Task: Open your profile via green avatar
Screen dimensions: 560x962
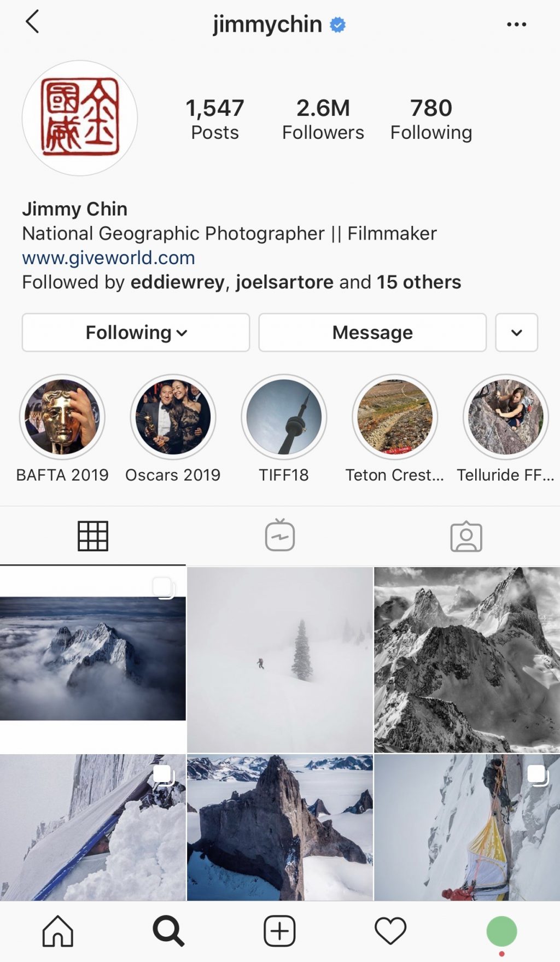Action: (x=501, y=931)
